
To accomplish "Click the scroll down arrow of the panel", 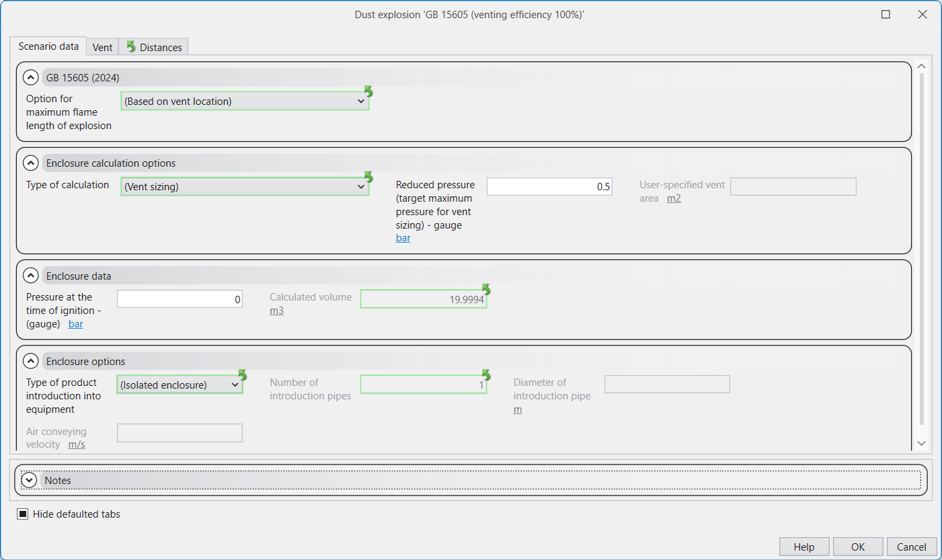I will (921, 444).
